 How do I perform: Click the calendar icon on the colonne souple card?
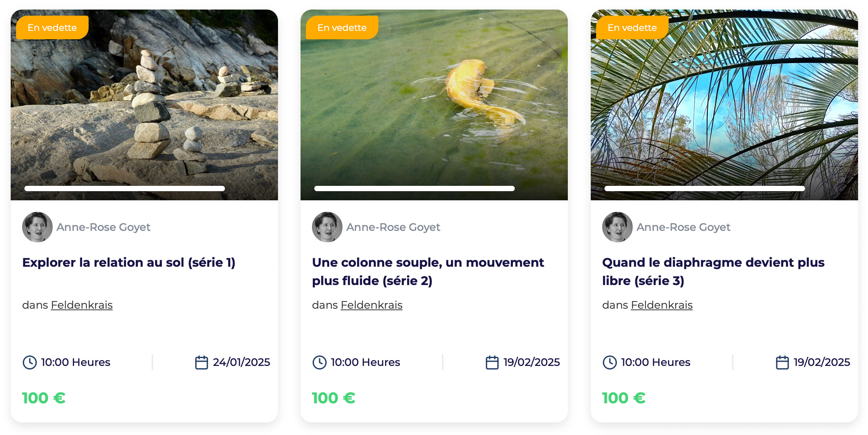[492, 362]
